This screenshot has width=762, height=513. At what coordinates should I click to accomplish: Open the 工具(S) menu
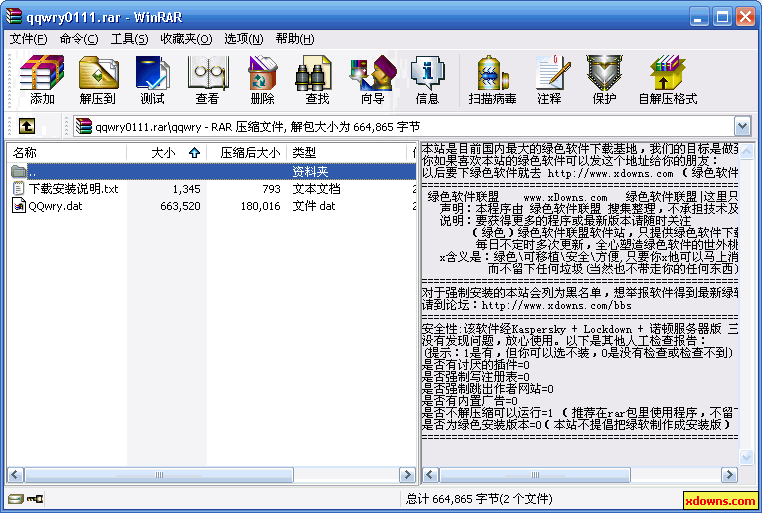pyautogui.click(x=129, y=39)
